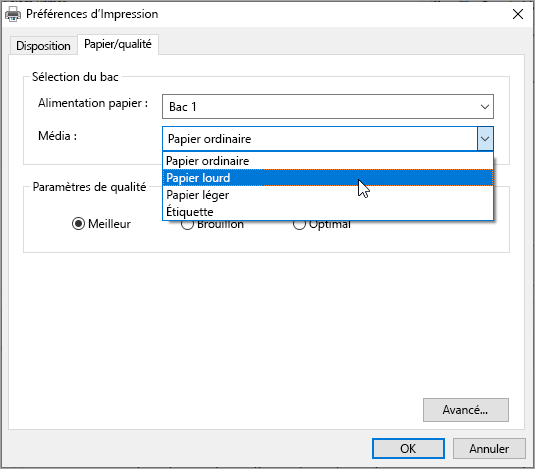Cancel with the Annuler button
The image size is (535, 469).
click(489, 449)
